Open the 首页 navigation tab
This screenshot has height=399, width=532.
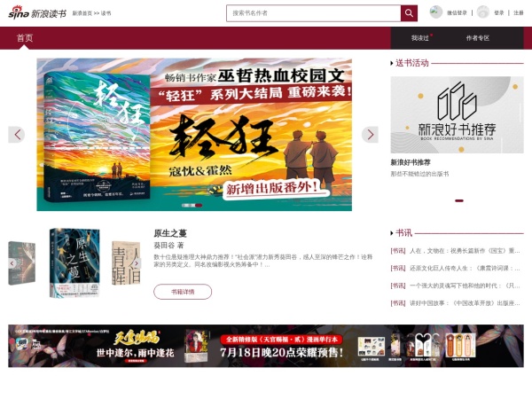click(x=25, y=38)
